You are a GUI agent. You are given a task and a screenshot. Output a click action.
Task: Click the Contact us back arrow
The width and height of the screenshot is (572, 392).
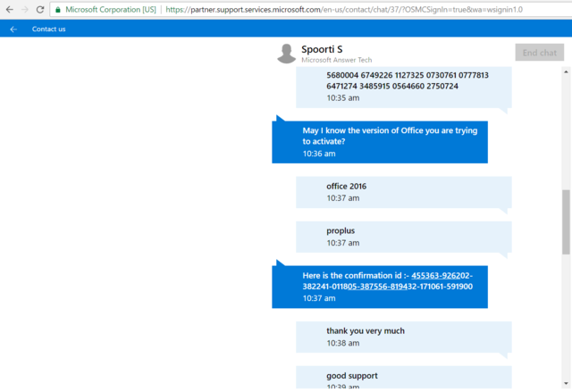pos(13,29)
